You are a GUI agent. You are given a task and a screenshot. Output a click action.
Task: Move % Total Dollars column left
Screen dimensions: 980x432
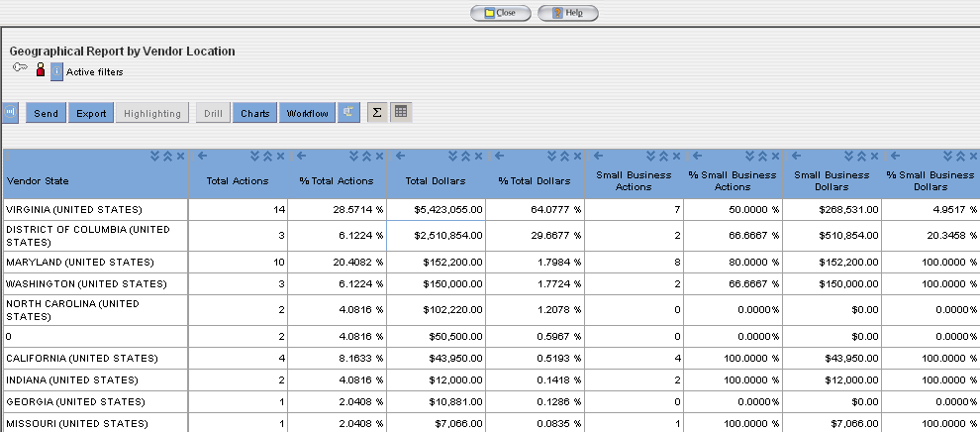(x=499, y=157)
